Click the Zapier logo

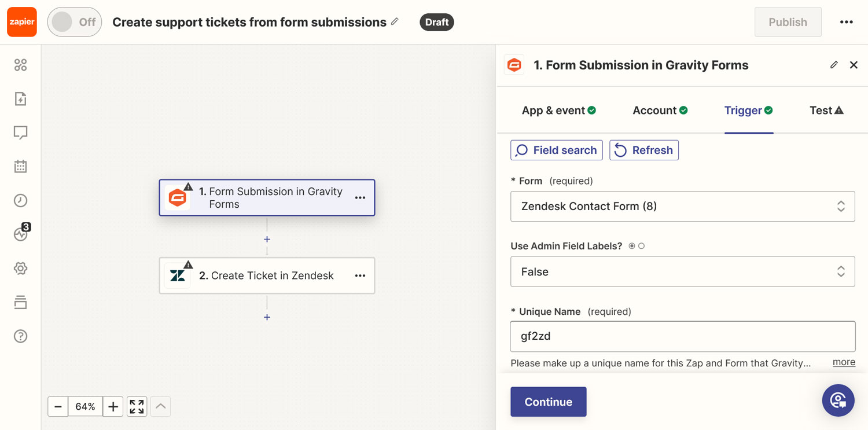(x=22, y=22)
